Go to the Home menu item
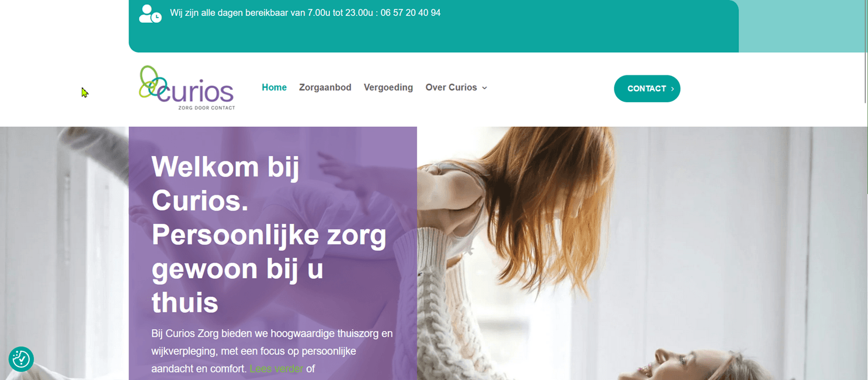Viewport: 868px width, 380px height. [x=274, y=88]
